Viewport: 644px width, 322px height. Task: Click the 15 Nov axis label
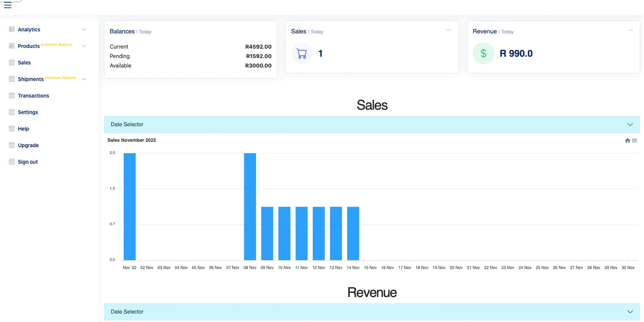(370, 267)
